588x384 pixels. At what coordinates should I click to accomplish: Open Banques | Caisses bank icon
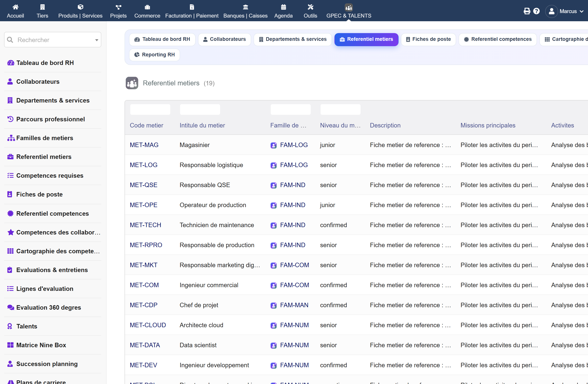click(x=245, y=7)
